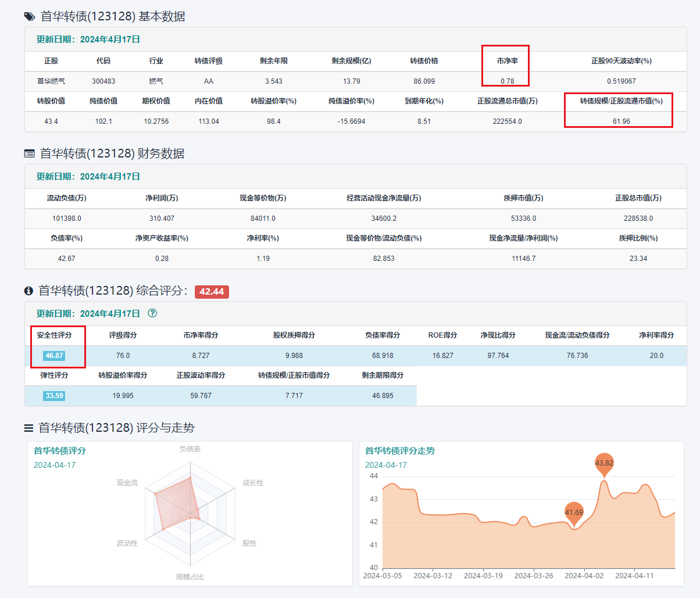Click the tag icon beside 基本数据 heading

30,17
